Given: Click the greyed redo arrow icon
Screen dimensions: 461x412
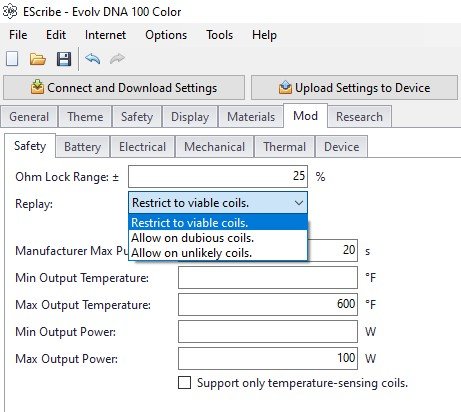Looking at the screenshot, I should click(x=117, y=59).
